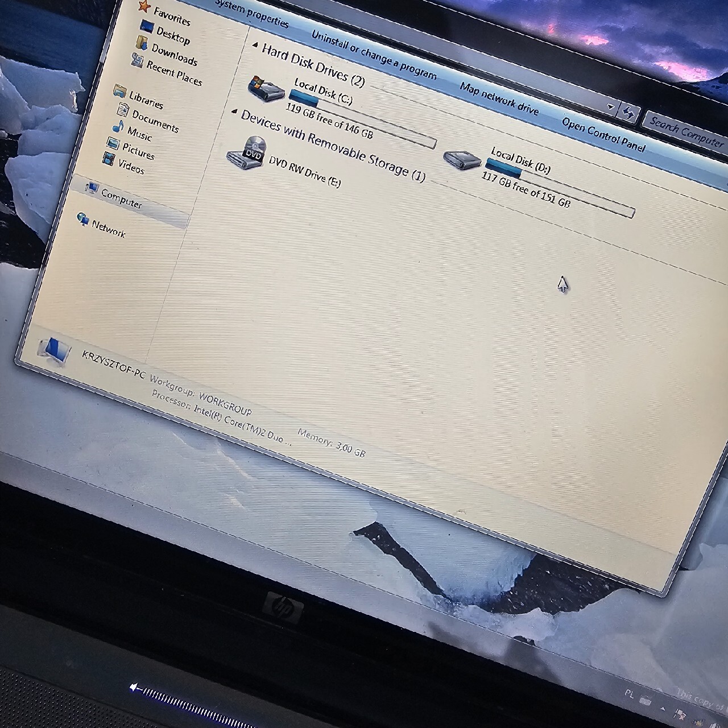The width and height of the screenshot is (728, 728).
Task: Open the Action Center flag in system tray
Action: 680,713
